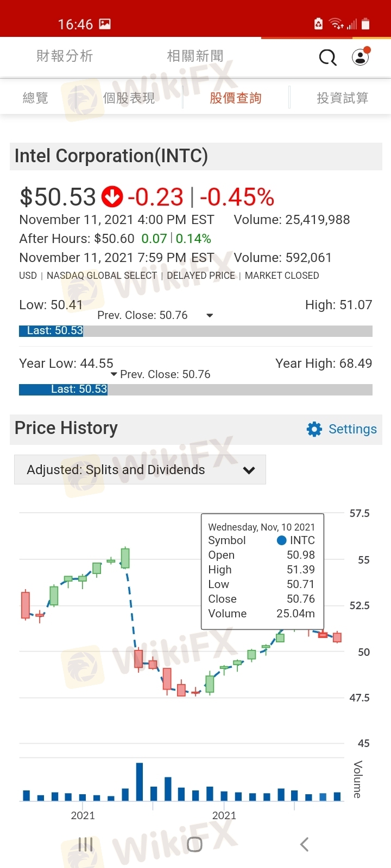Open the 投資試算 sub-tab

pyautogui.click(x=343, y=98)
